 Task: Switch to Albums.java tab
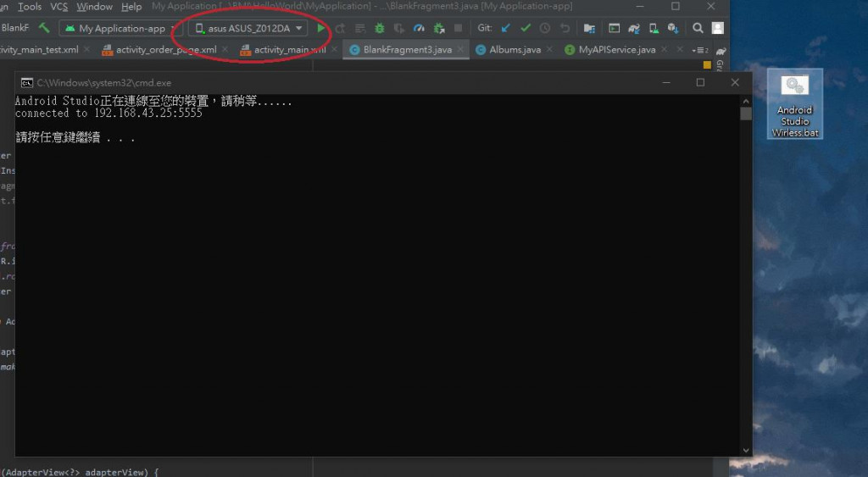click(515, 50)
